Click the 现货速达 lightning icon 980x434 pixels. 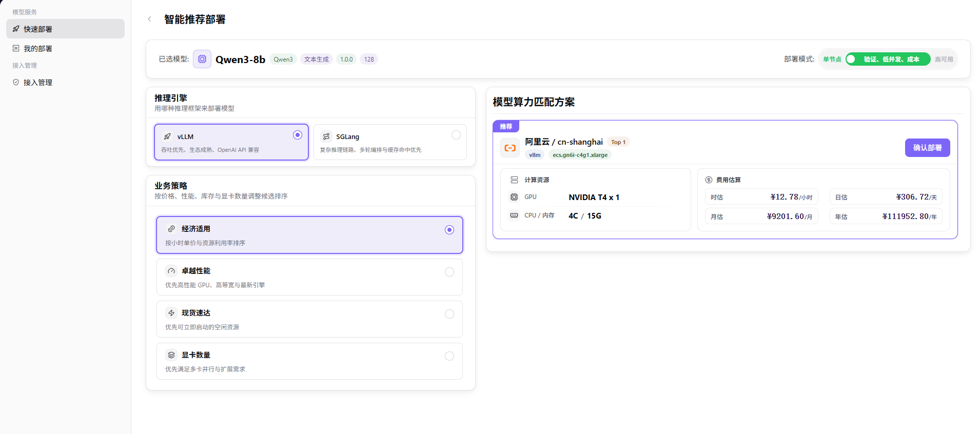tap(171, 313)
